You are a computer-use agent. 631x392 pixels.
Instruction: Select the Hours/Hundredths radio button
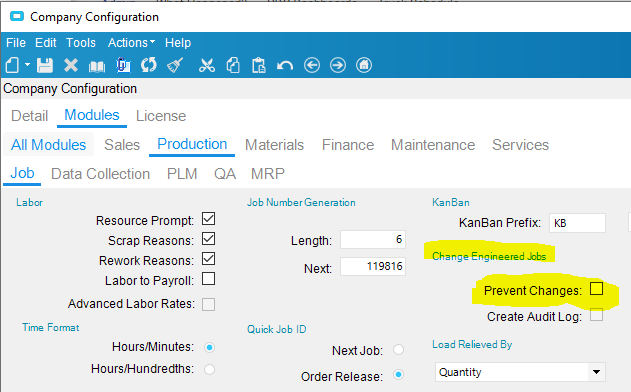(209, 369)
